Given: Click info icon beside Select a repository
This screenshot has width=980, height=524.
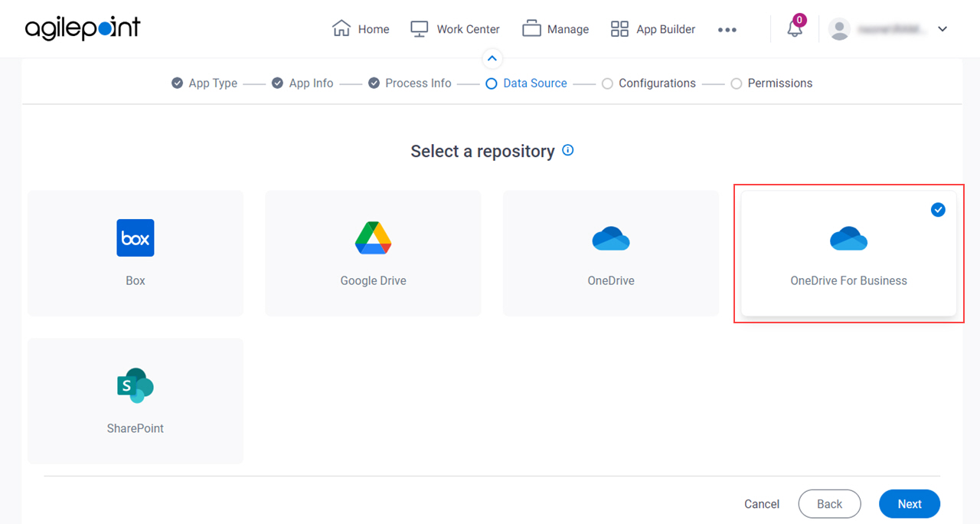Looking at the screenshot, I should click(x=568, y=150).
